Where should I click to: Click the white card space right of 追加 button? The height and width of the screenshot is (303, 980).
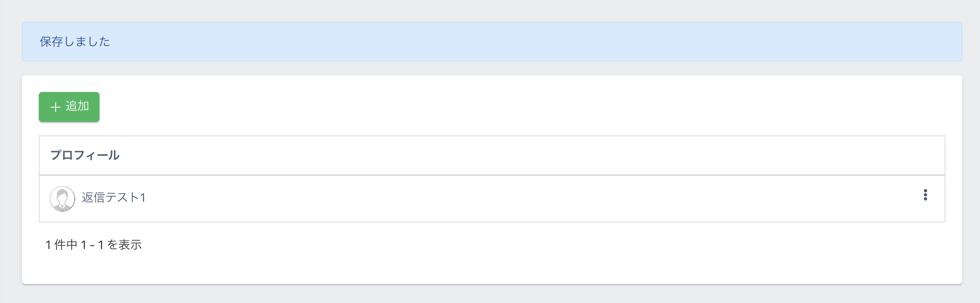[x=422, y=107]
